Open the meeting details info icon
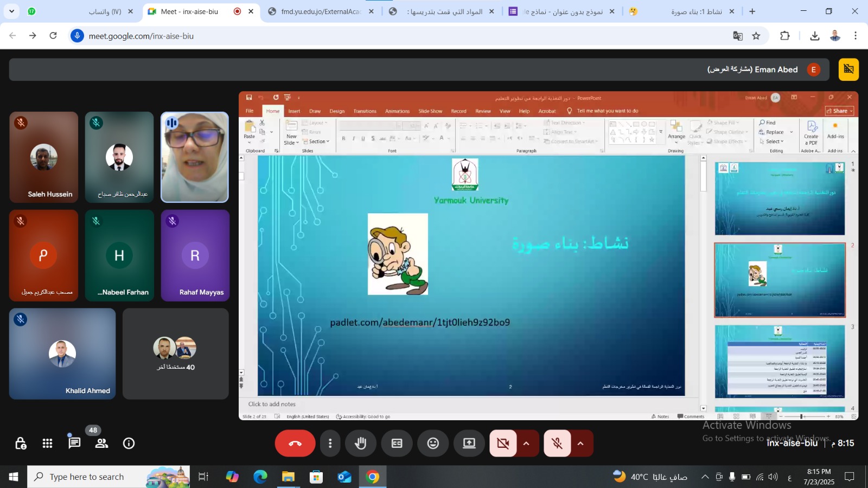868x488 pixels. [x=129, y=444]
